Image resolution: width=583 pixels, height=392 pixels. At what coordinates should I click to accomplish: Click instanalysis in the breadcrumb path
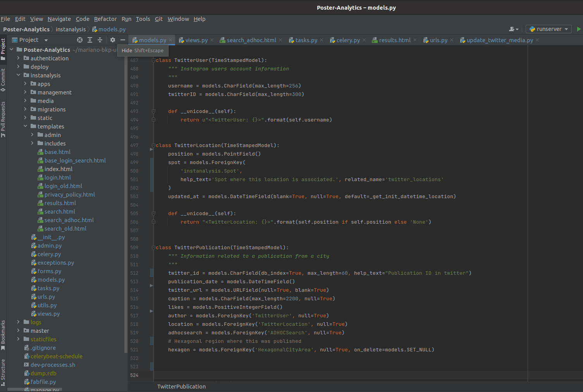(x=71, y=29)
